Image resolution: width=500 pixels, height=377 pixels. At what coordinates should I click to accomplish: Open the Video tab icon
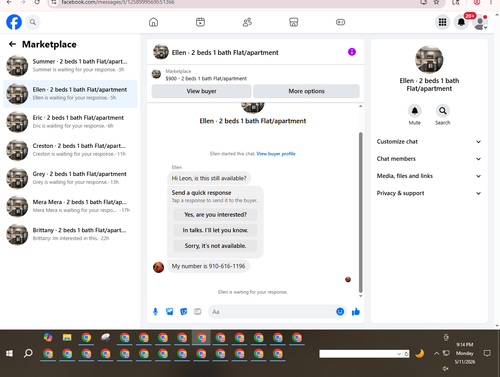coord(200,22)
